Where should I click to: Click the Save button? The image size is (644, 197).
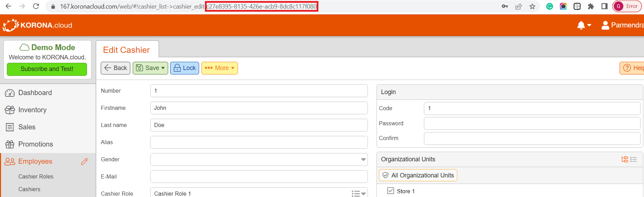150,68
